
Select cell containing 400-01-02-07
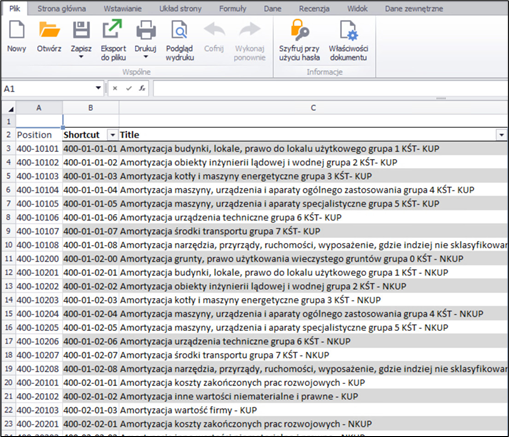click(90, 355)
